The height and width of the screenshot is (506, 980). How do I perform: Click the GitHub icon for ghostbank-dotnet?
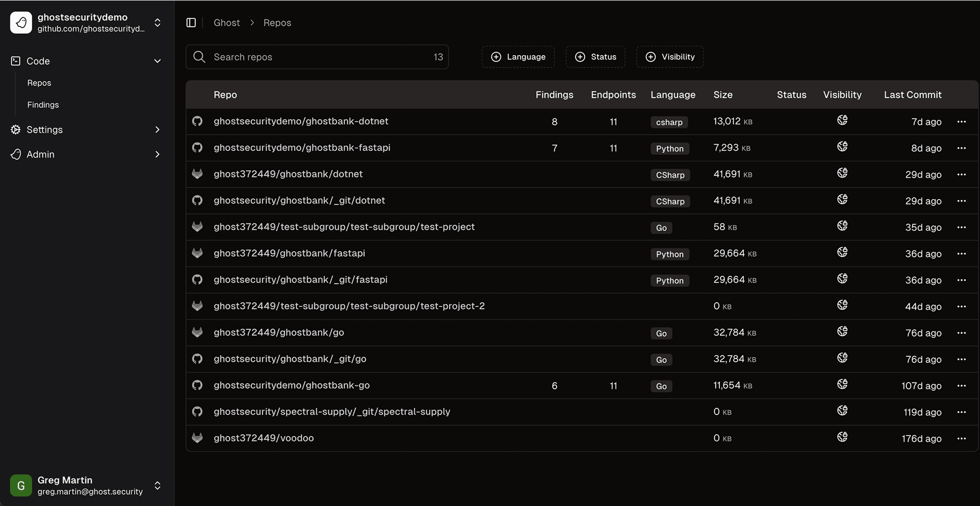[x=197, y=121]
